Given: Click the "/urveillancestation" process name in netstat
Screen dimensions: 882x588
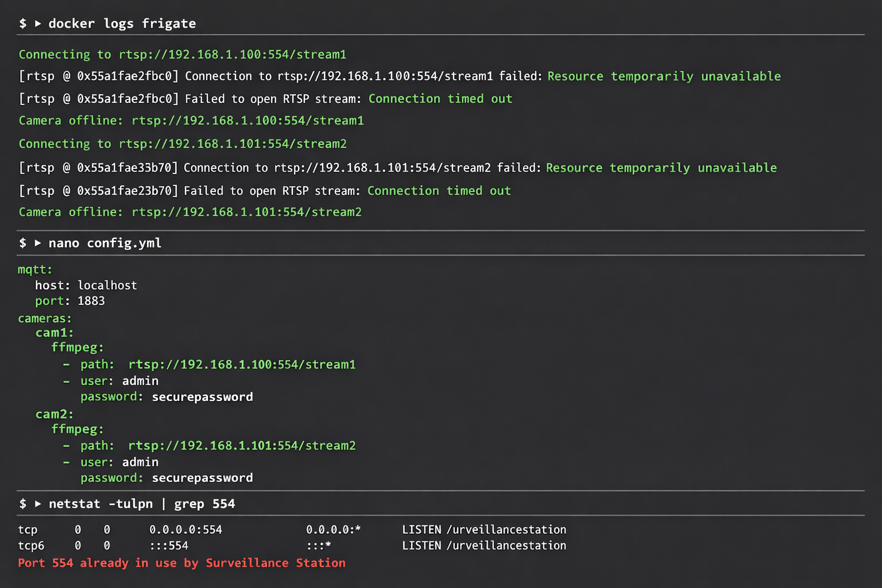Looking at the screenshot, I should pos(505,529).
